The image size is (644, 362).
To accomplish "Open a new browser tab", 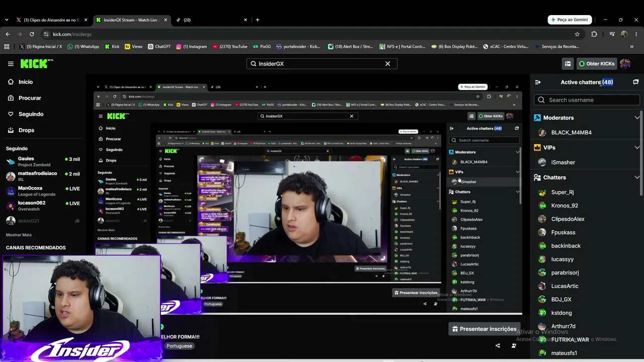I will 257,20.
